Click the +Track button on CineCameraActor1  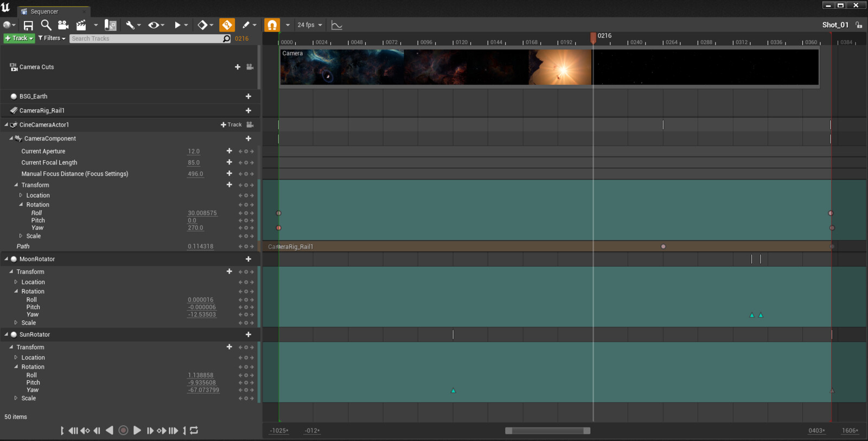tap(231, 124)
